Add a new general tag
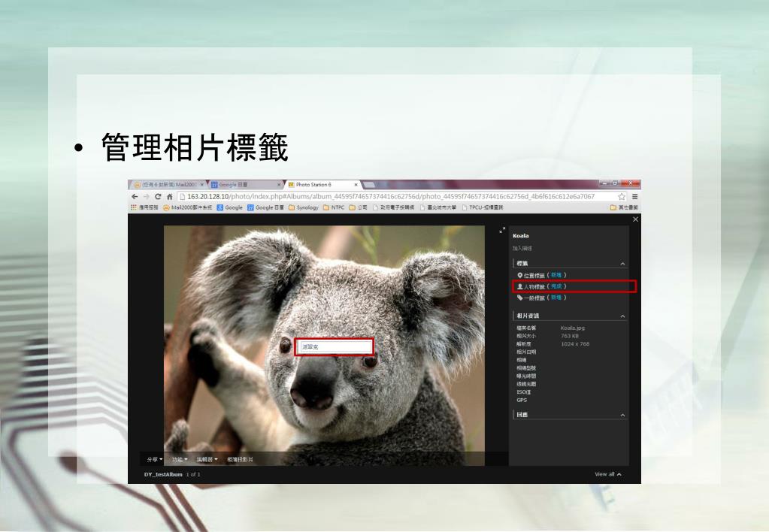 tap(556, 298)
